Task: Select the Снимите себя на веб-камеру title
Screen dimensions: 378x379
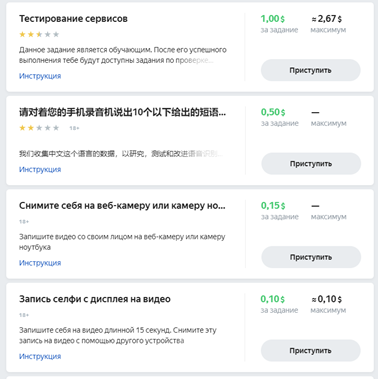Action: pyautogui.click(x=122, y=205)
